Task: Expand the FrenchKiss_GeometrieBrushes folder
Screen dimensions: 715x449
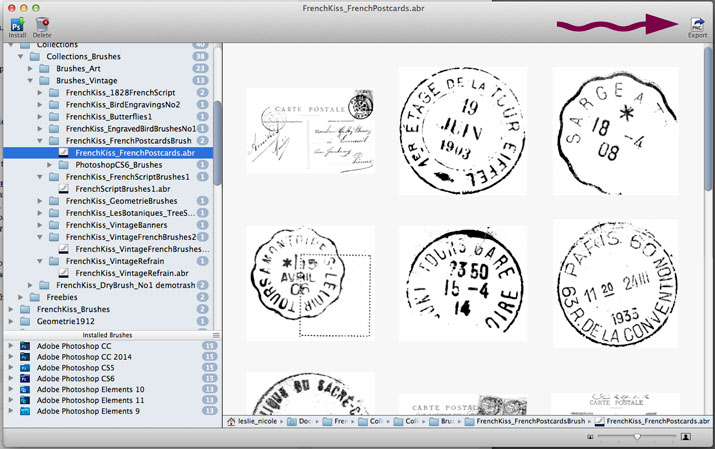Action: click(40, 201)
